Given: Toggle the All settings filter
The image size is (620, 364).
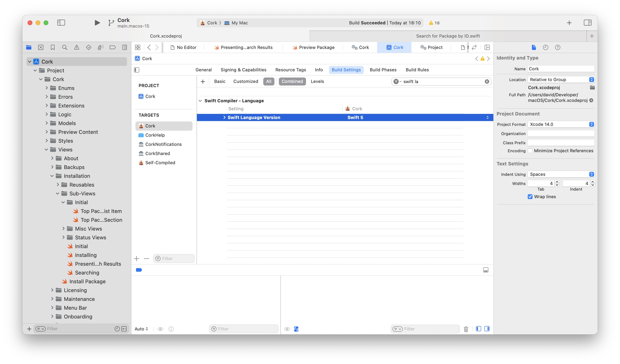Looking at the screenshot, I should 268,82.
